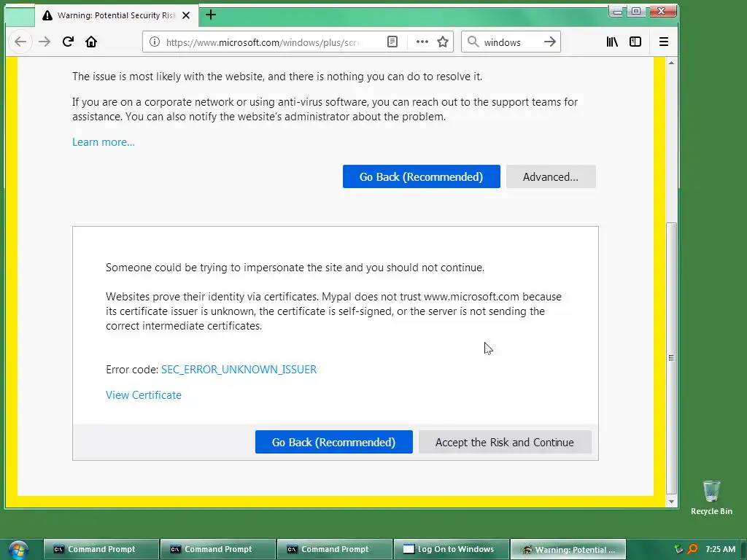
Task: Open the Library icon
Action: pos(612,42)
